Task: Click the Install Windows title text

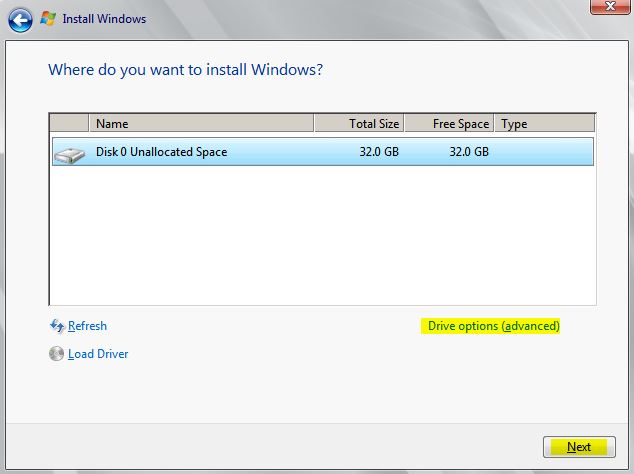Action: [104, 19]
